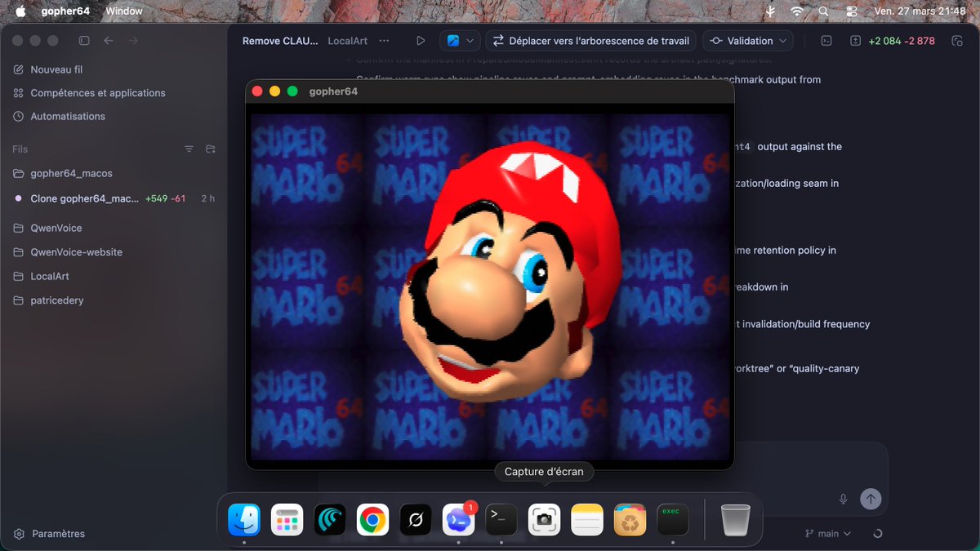
Task: Open the gopher64 menu in menu bar
Action: click(x=65, y=11)
